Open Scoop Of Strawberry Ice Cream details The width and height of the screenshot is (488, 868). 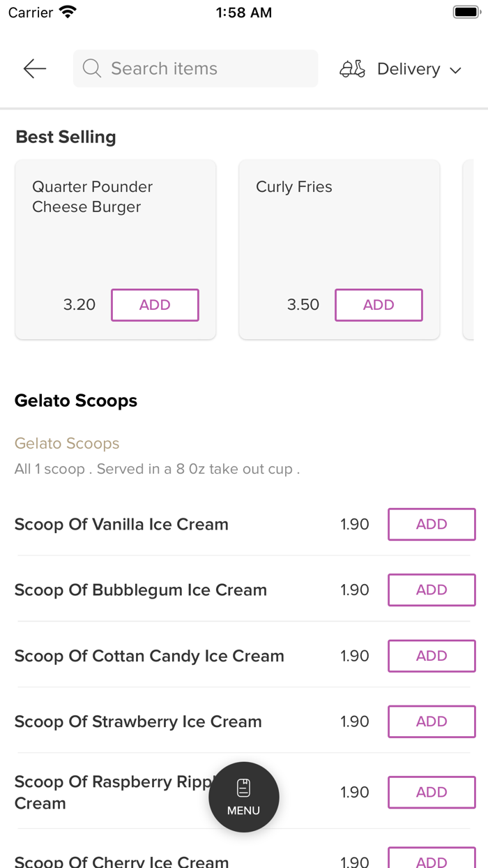point(138,721)
